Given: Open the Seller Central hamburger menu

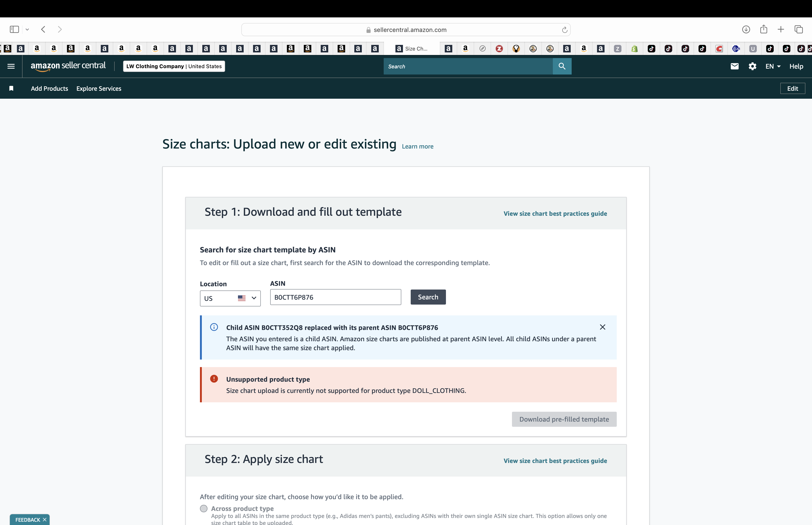Looking at the screenshot, I should (x=11, y=66).
